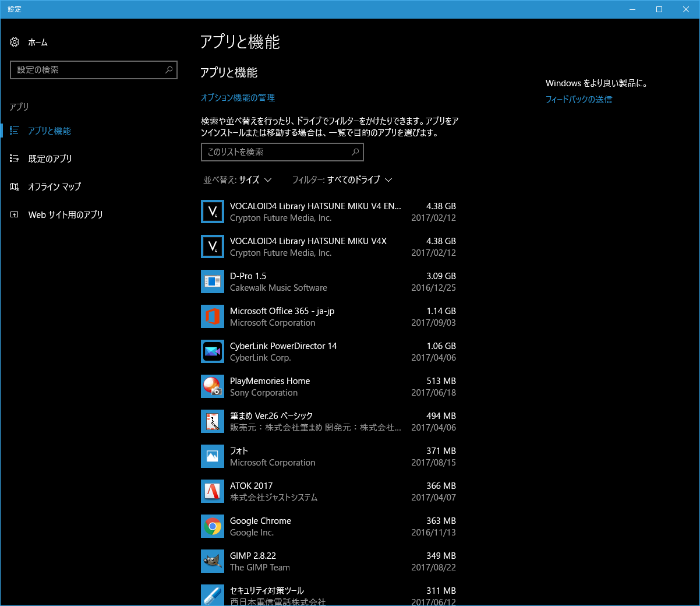Select the ATOK 2017 app name
This screenshot has height=606, width=700.
coord(252,486)
